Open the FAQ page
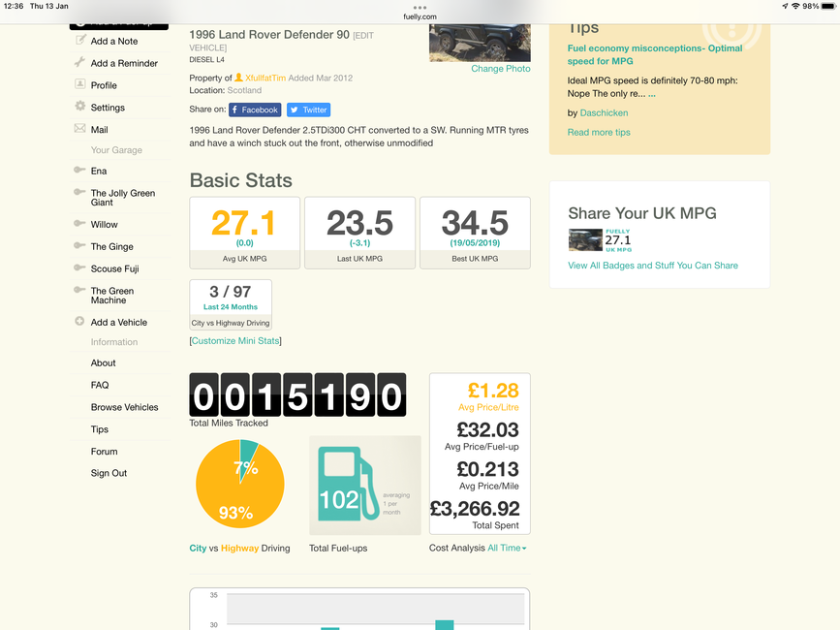Image resolution: width=840 pixels, height=630 pixels. point(100,385)
